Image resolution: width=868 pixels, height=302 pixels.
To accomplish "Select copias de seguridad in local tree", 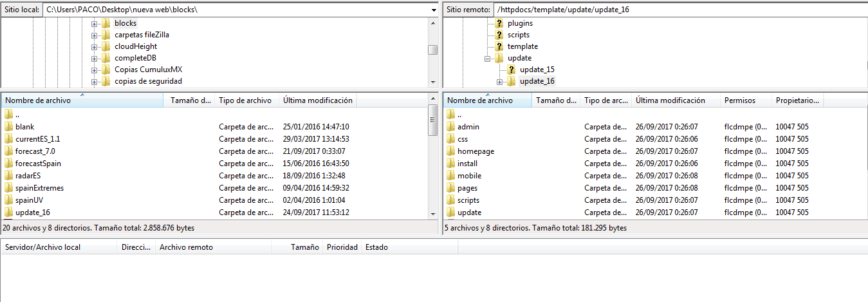I will [x=148, y=81].
